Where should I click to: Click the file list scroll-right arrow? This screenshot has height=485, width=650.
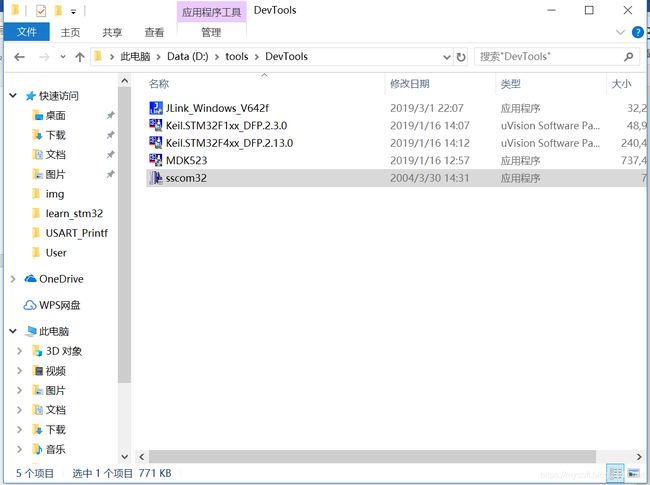click(x=639, y=457)
